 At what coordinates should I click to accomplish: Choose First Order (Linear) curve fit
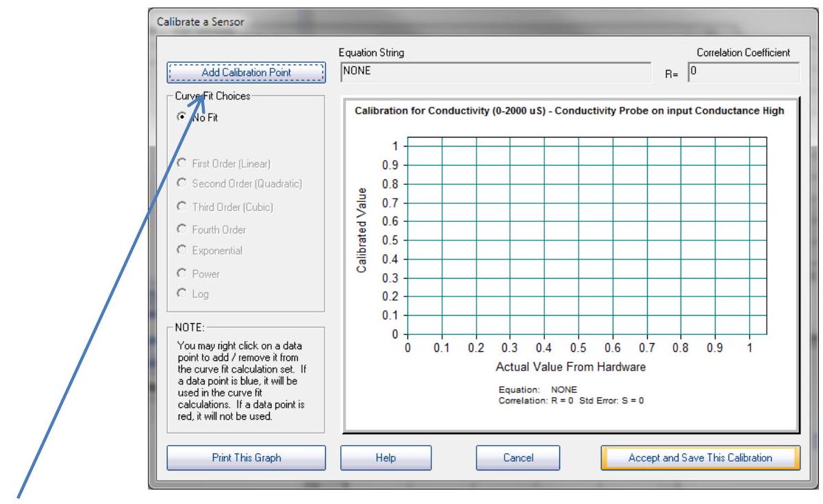coord(182,164)
